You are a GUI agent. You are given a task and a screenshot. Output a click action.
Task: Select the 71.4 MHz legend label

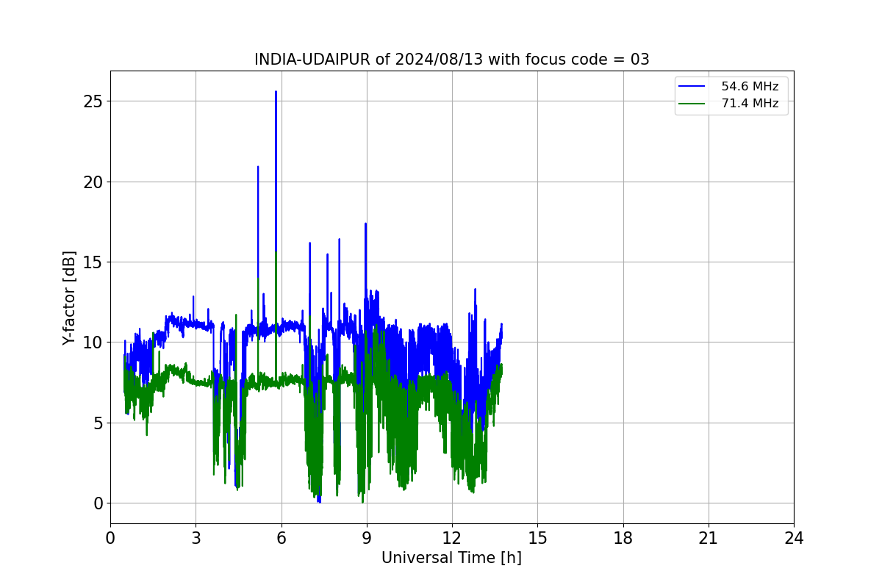pos(750,104)
